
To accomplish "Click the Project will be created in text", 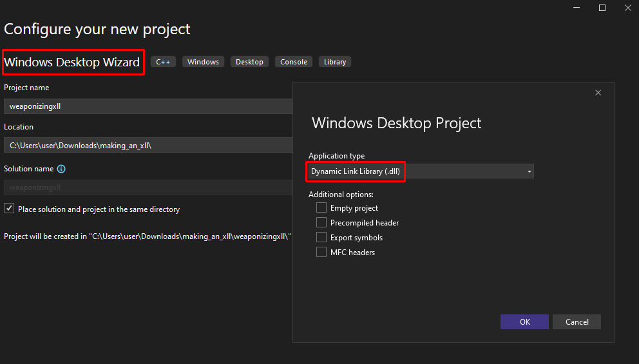I will 148,236.
